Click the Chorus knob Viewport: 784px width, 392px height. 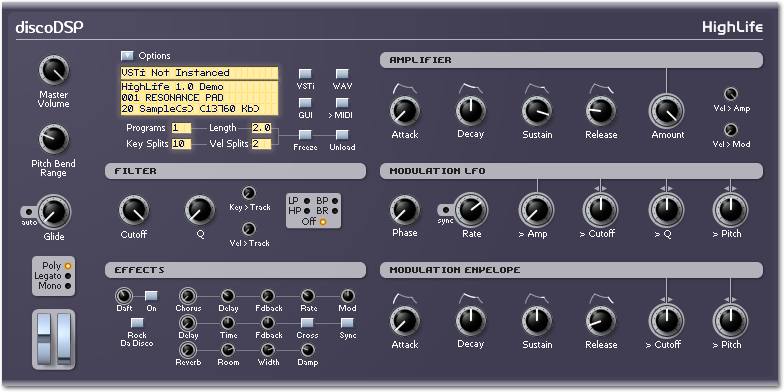188,295
